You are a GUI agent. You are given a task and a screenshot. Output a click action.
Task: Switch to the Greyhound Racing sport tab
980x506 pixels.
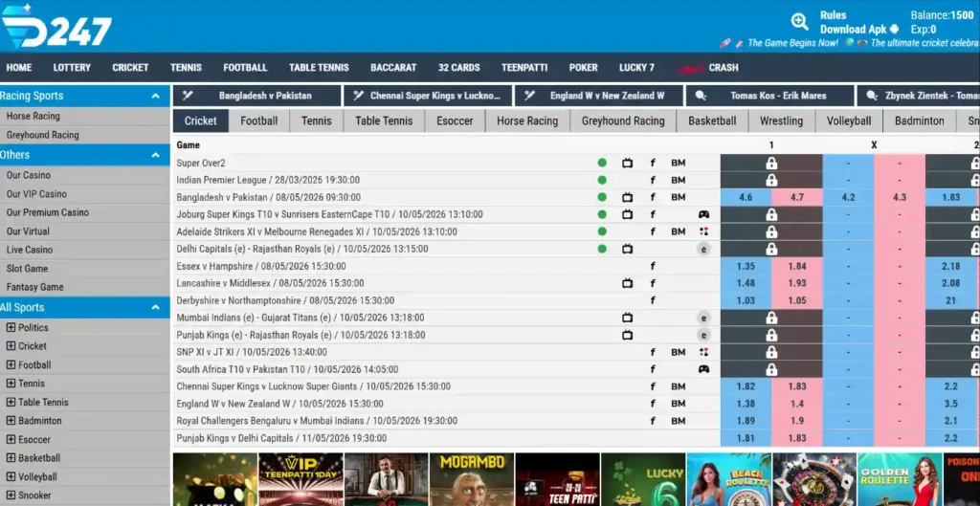(x=623, y=121)
